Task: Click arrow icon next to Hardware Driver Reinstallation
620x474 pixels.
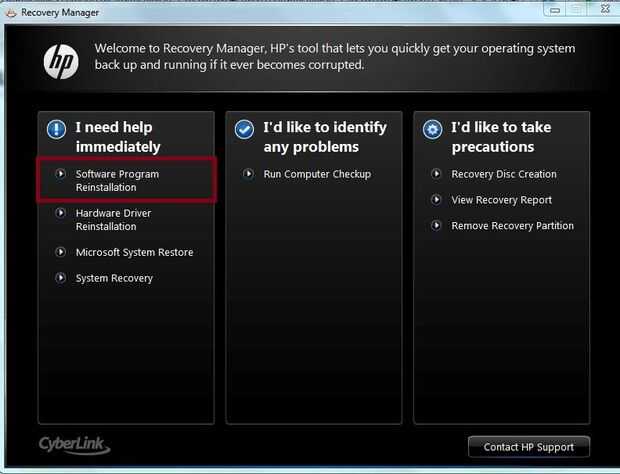Action: (x=61, y=213)
